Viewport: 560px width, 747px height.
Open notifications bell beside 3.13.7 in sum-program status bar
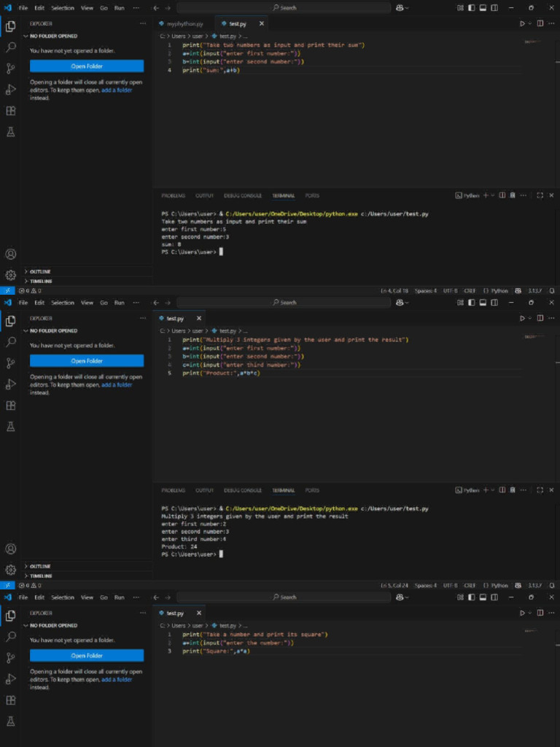[552, 290]
